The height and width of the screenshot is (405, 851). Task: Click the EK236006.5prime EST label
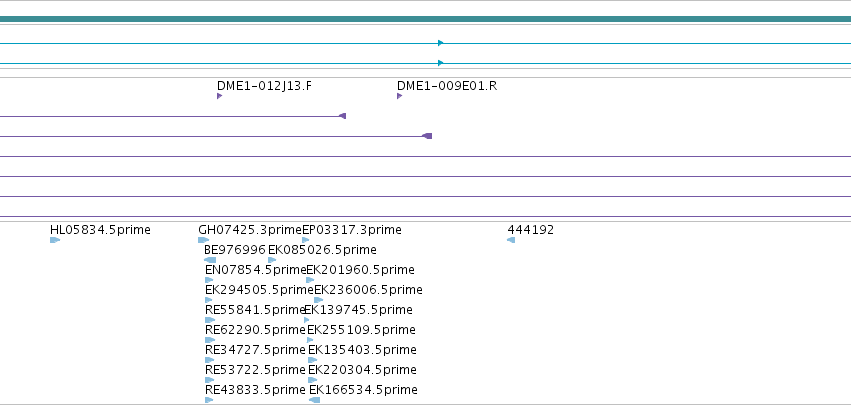[x=369, y=290]
